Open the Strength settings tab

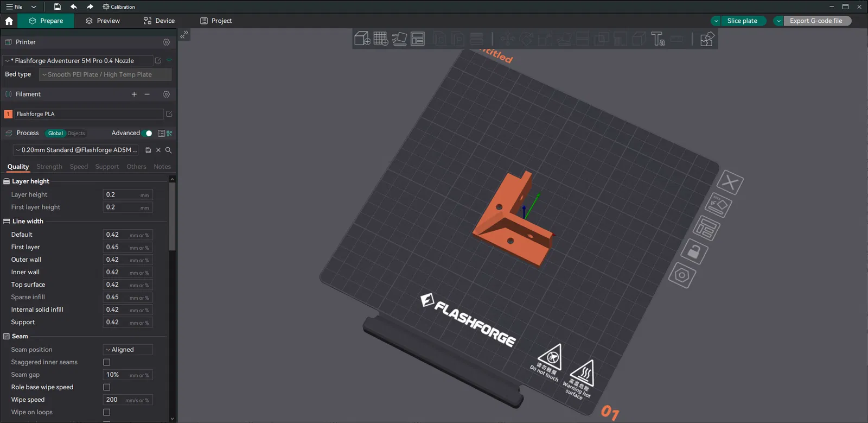tap(49, 167)
